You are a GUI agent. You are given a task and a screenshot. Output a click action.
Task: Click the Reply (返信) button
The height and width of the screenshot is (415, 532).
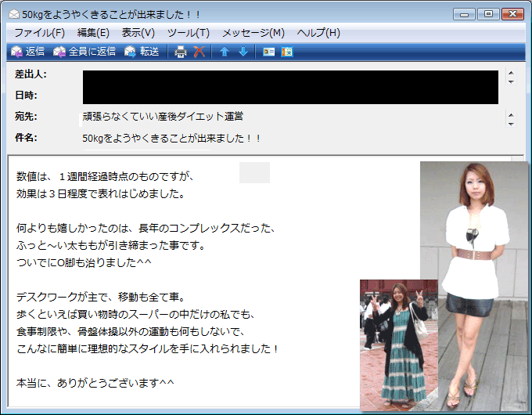coord(28,52)
